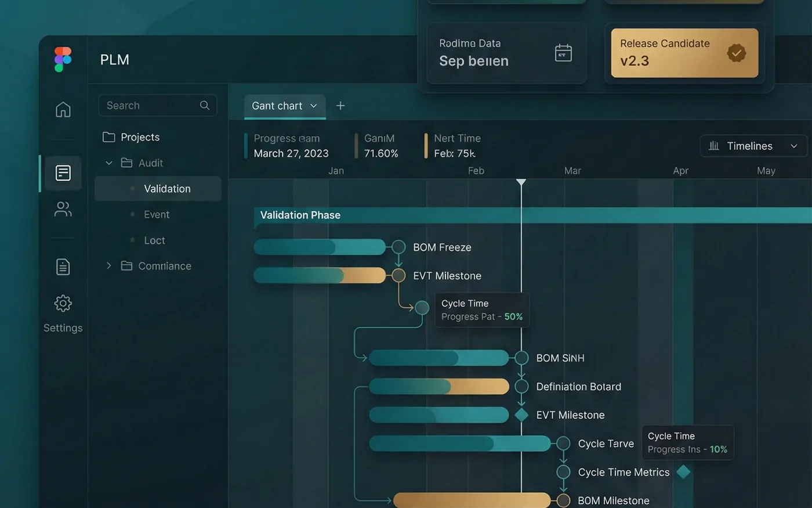Open the Projects panel document icon
The width and height of the screenshot is (812, 508).
pos(62,172)
